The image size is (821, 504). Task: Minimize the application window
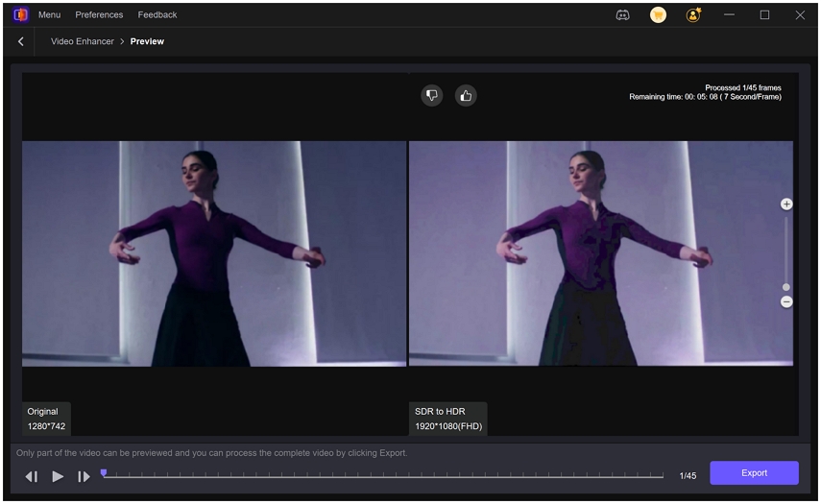coord(729,15)
